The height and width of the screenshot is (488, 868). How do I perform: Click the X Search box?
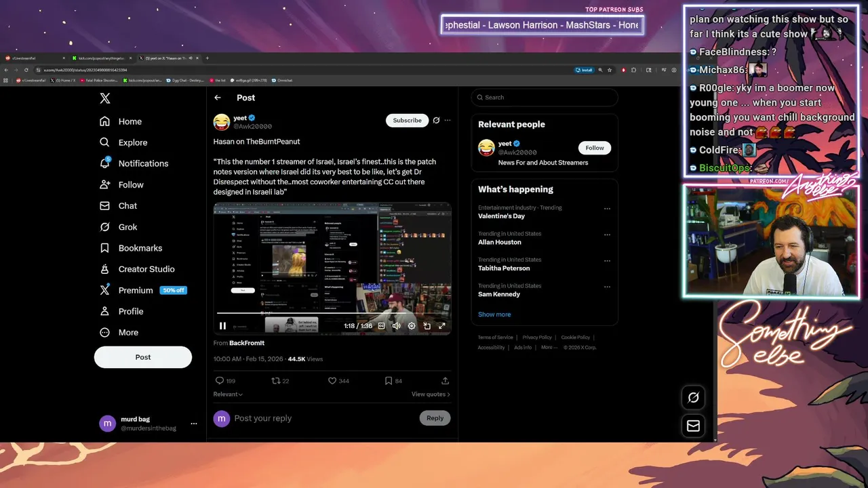click(545, 98)
